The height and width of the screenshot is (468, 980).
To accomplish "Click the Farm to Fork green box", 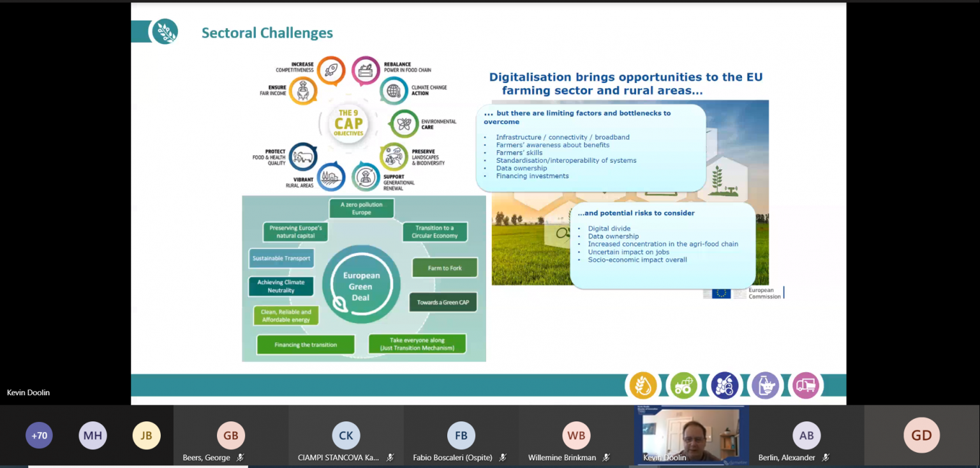I will [x=445, y=268].
